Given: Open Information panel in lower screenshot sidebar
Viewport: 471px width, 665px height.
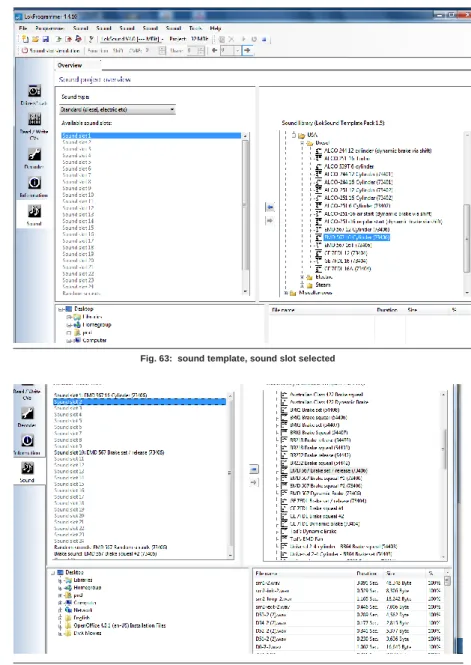Looking at the screenshot, I should pos(27,445).
